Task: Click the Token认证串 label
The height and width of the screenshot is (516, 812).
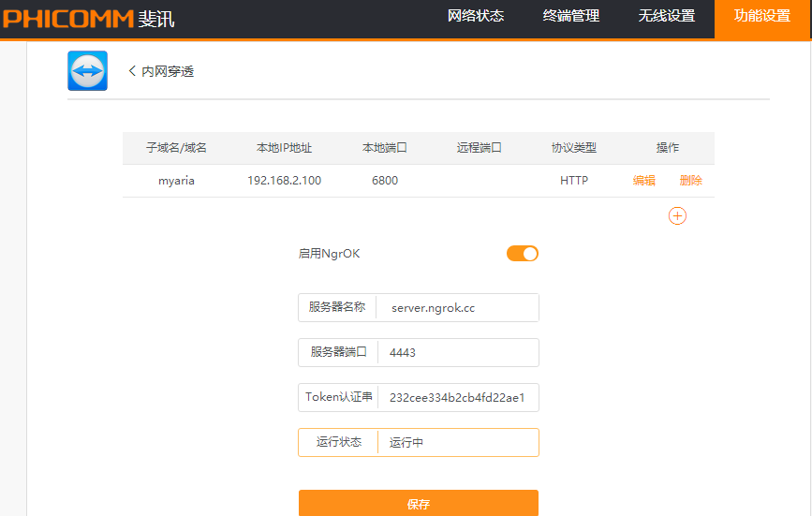Action: pyautogui.click(x=339, y=397)
